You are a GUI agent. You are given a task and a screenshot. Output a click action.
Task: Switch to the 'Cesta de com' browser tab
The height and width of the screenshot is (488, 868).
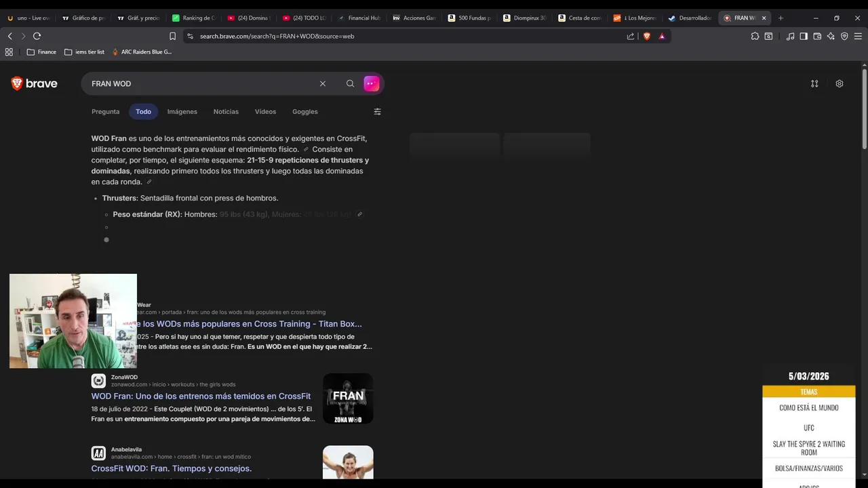point(580,18)
